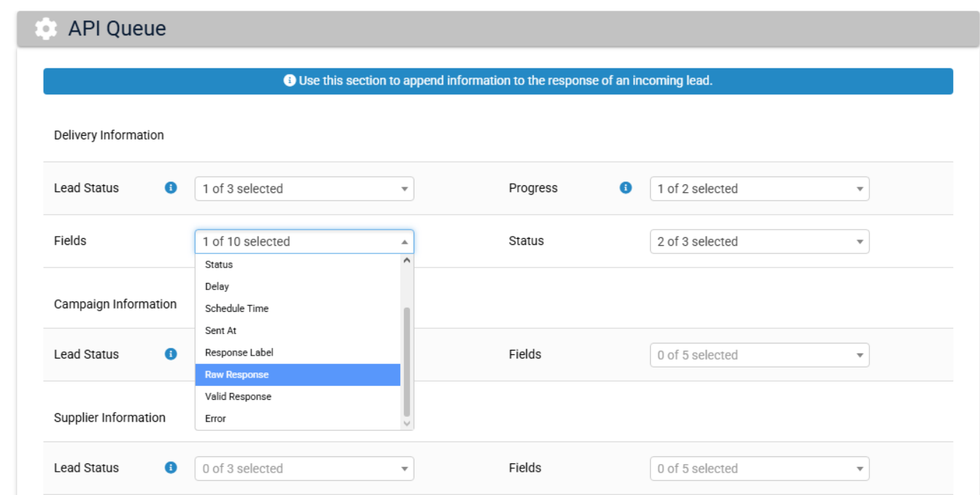Screen dimensions: 980x495
Task: Open Delivery Lead Status dropdown
Action: click(304, 189)
